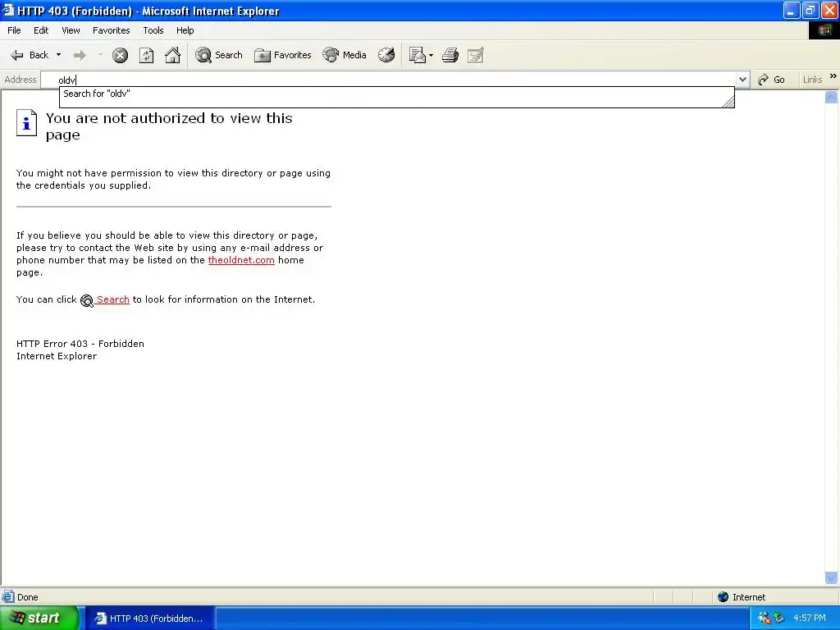Open the Media pane from toolbar
840x630 pixels.
point(345,55)
